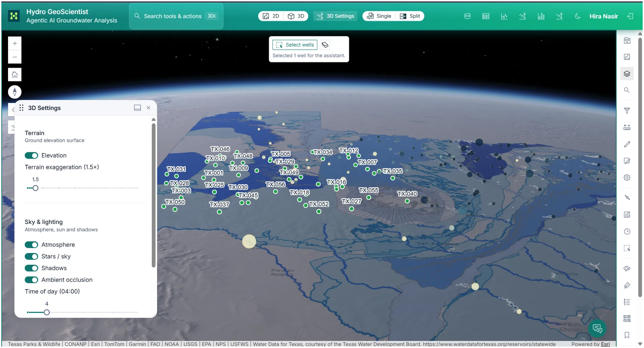Open the tag label icon in right sidebar
644x348 pixels.
coord(627,285)
